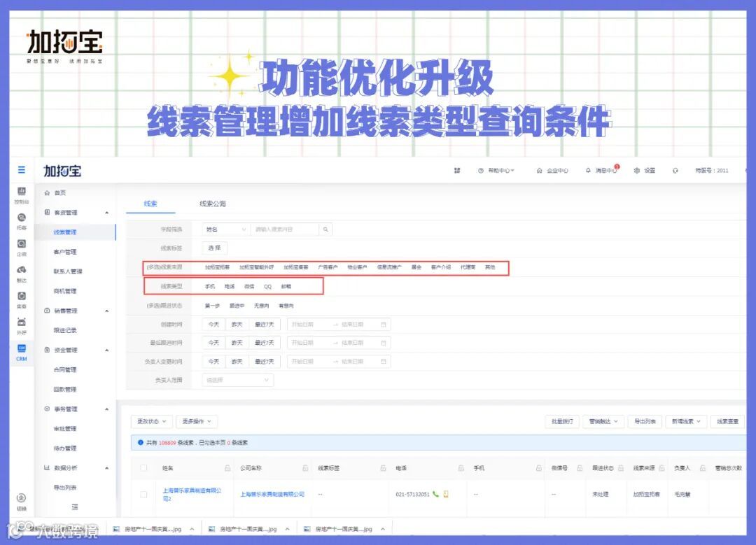Select 手机 in the 线索类型 filter
This screenshot has height=545, width=756.
[210, 286]
